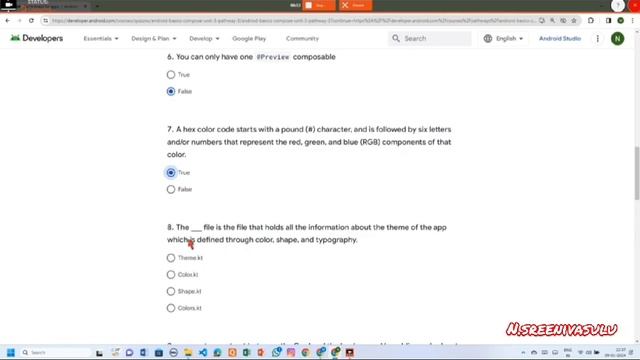
Task: Open the Community nav item
Action: click(302, 38)
